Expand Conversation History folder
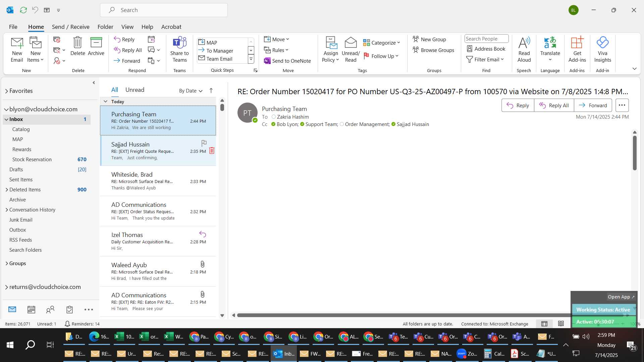644x362 pixels. coord(7,210)
